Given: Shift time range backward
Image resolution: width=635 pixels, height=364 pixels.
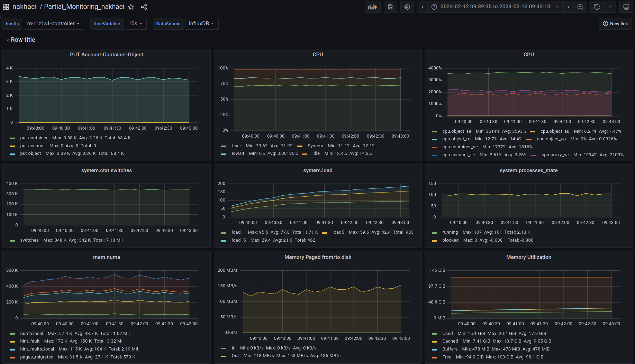Looking at the screenshot, I should tap(422, 7).
